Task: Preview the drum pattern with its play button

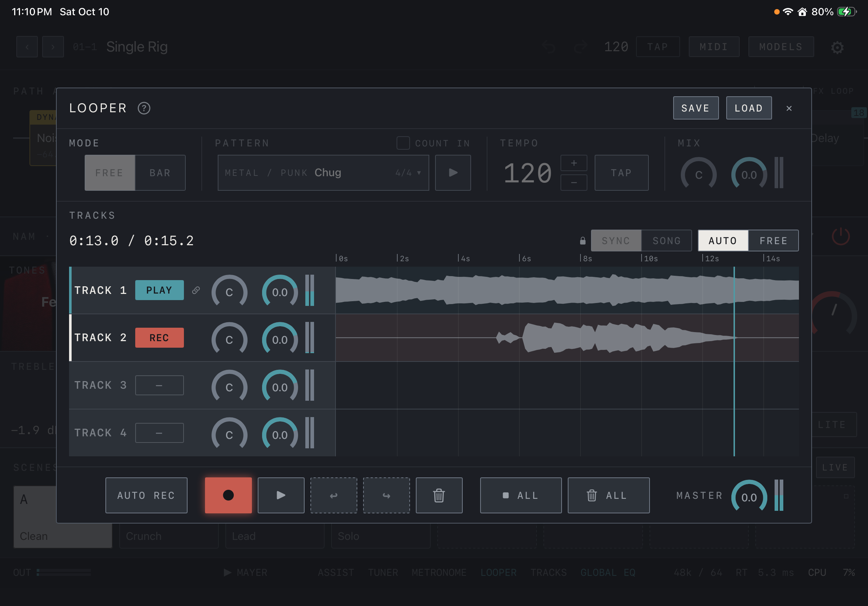Action: tap(453, 173)
